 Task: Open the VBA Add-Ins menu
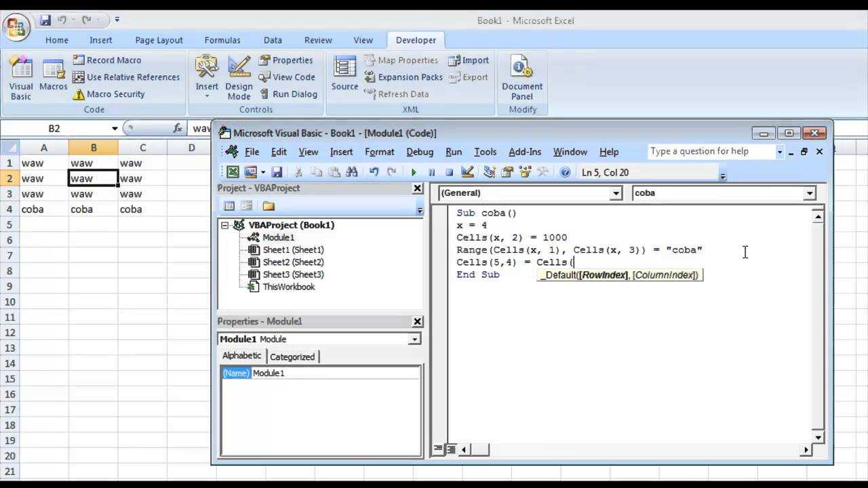point(525,152)
